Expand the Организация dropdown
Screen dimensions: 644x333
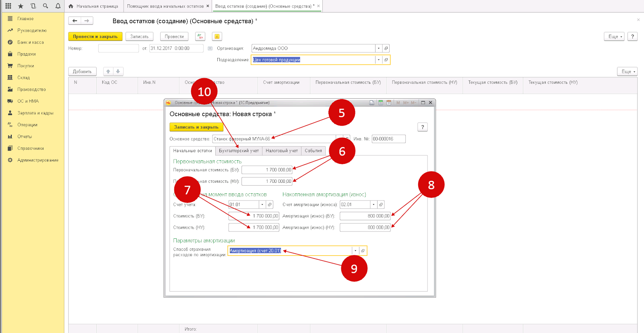point(378,48)
